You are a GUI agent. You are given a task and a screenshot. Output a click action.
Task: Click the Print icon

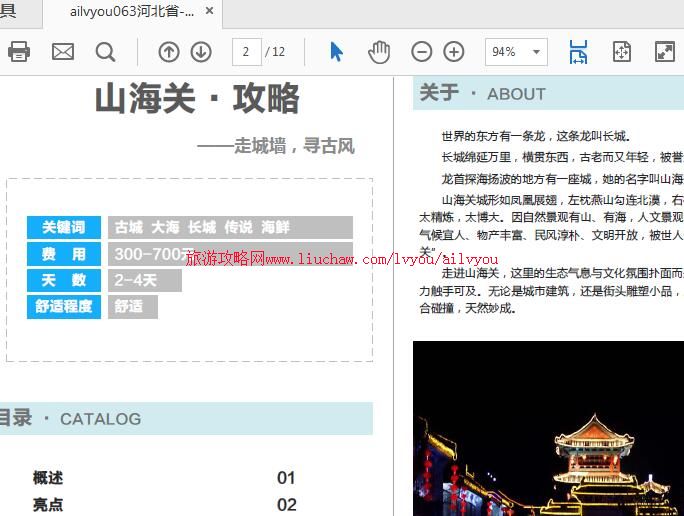[19, 52]
